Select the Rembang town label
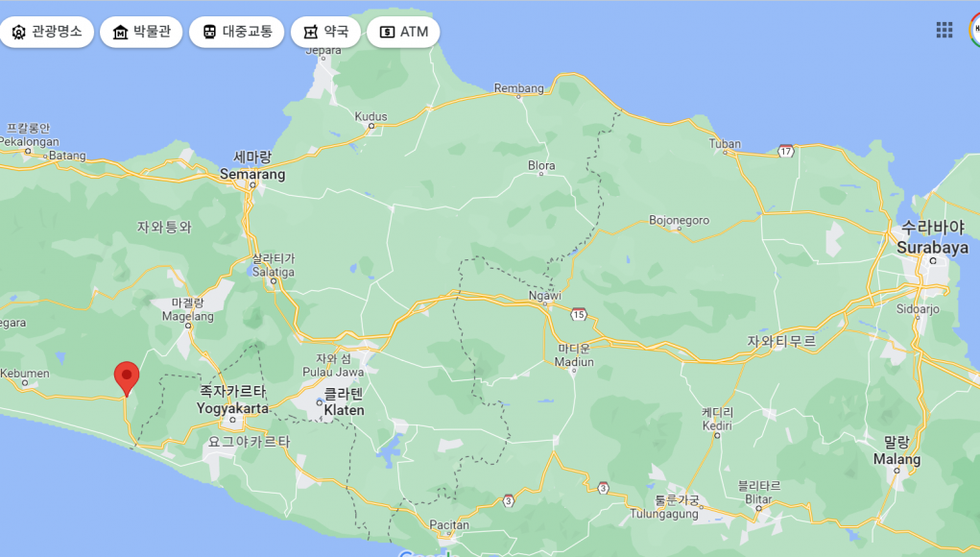 pyautogui.click(x=518, y=88)
